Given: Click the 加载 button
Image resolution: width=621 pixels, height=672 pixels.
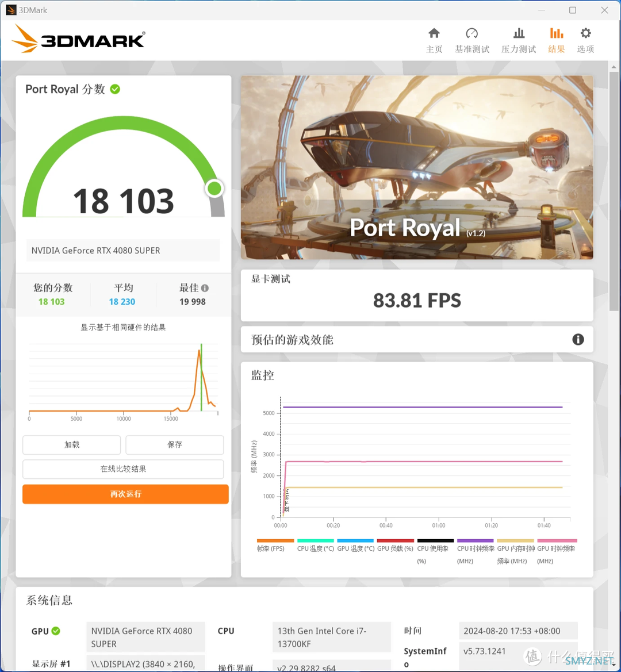Looking at the screenshot, I should 71,444.
